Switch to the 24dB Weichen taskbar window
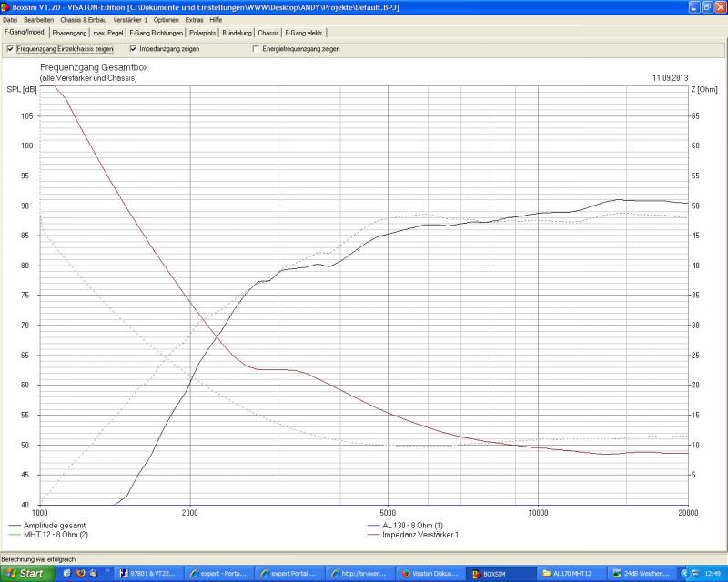This screenshot has height=582, width=728. 642,574
